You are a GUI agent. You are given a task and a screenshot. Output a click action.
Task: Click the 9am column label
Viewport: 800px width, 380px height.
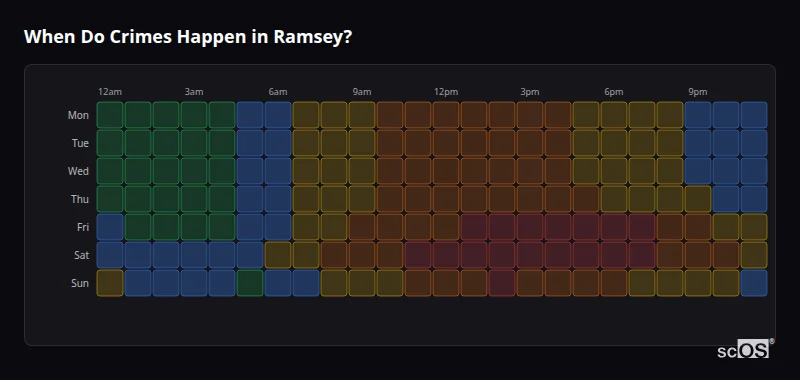[362, 92]
